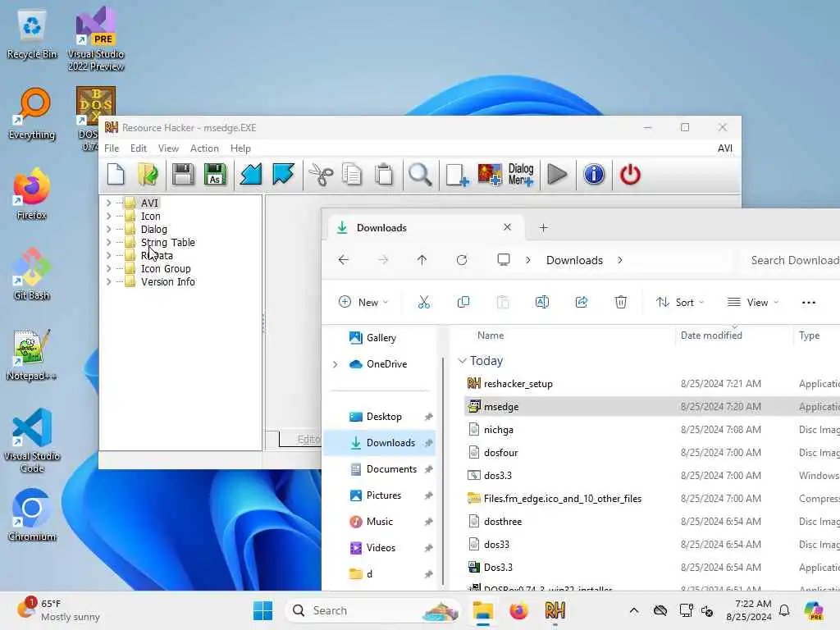This screenshot has width=840, height=630.
Task: Click the red power Exit icon
Action: (630, 175)
